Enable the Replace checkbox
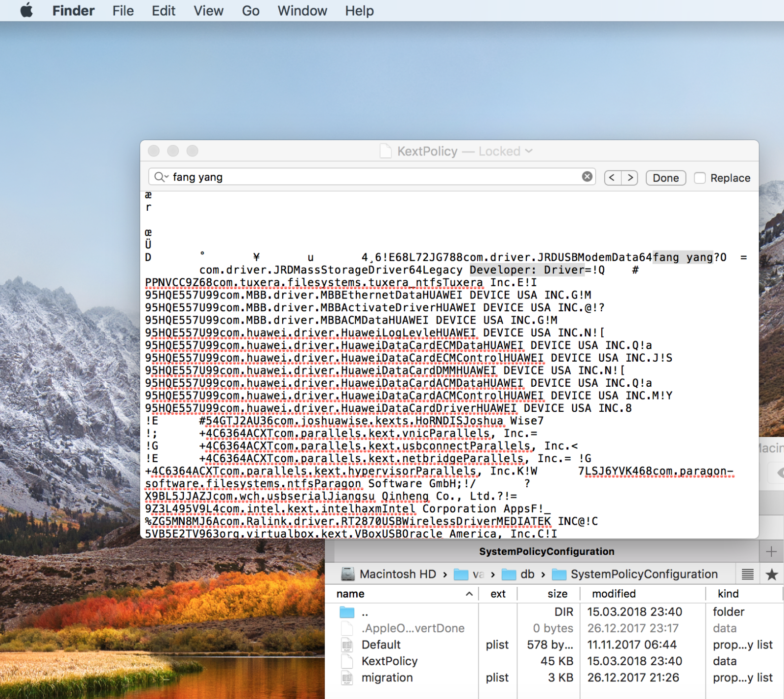Screen dimensions: 784x699 pyautogui.click(x=700, y=178)
